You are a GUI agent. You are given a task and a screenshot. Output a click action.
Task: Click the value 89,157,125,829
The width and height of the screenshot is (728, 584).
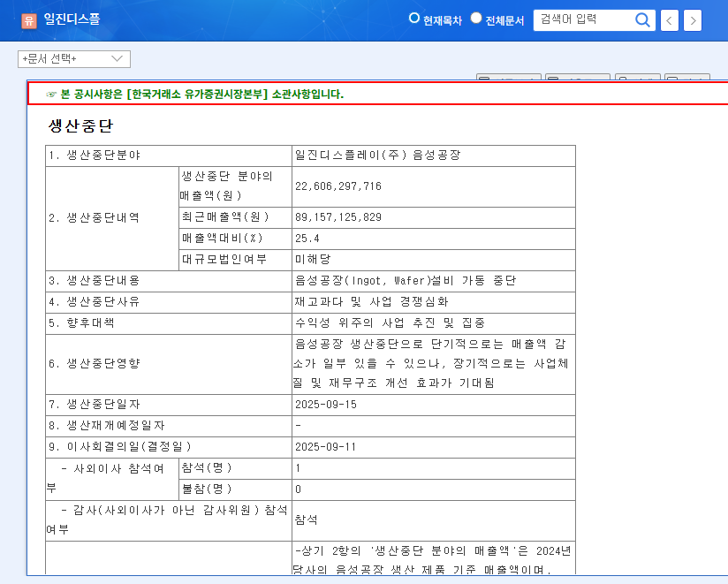(x=338, y=217)
